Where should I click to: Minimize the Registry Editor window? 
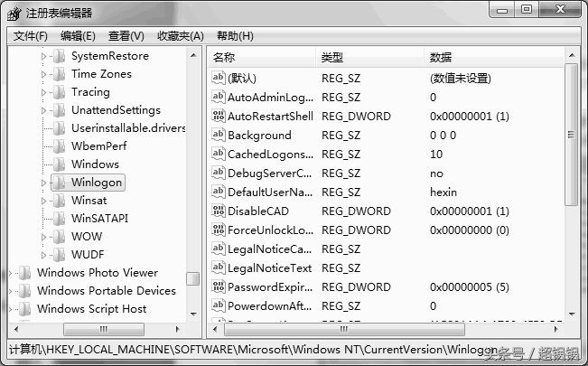502,9
